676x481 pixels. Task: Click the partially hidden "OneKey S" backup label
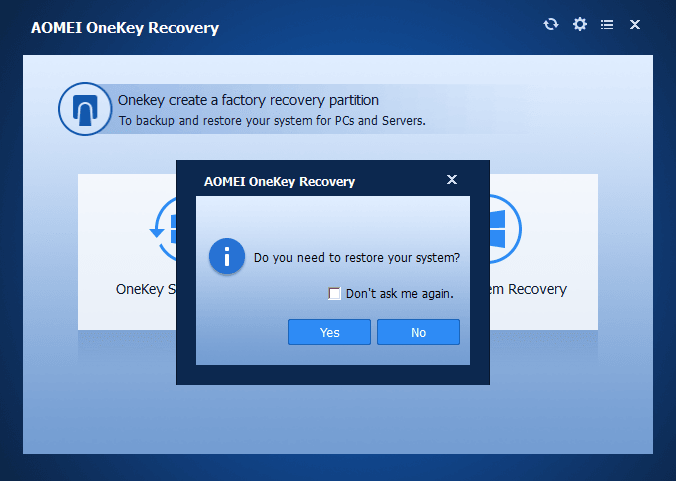[x=146, y=289]
